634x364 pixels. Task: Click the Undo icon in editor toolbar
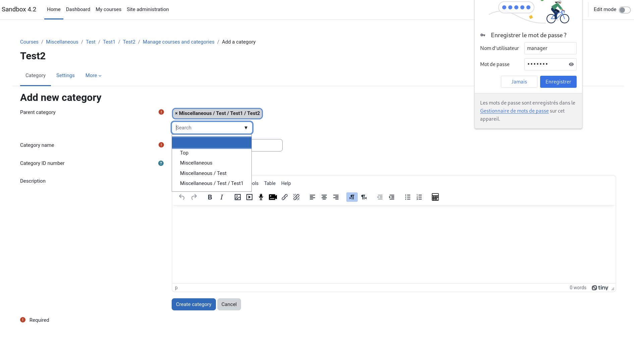[x=182, y=197]
